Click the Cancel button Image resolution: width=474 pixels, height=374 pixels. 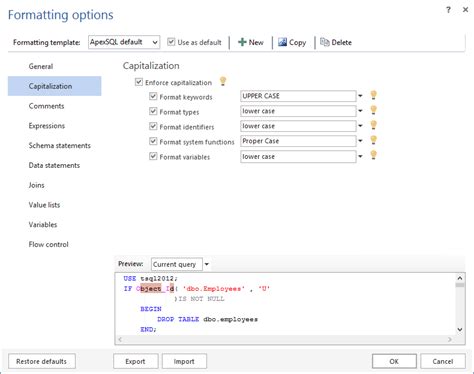[443, 361]
